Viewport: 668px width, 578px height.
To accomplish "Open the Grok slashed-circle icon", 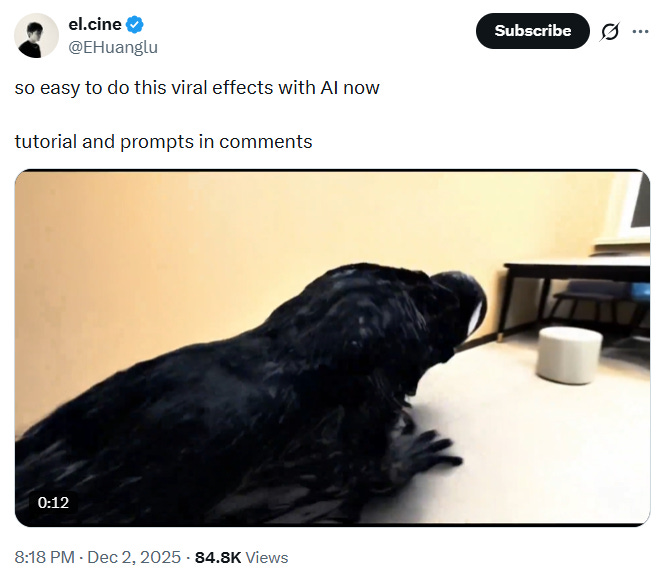I will tap(610, 31).
